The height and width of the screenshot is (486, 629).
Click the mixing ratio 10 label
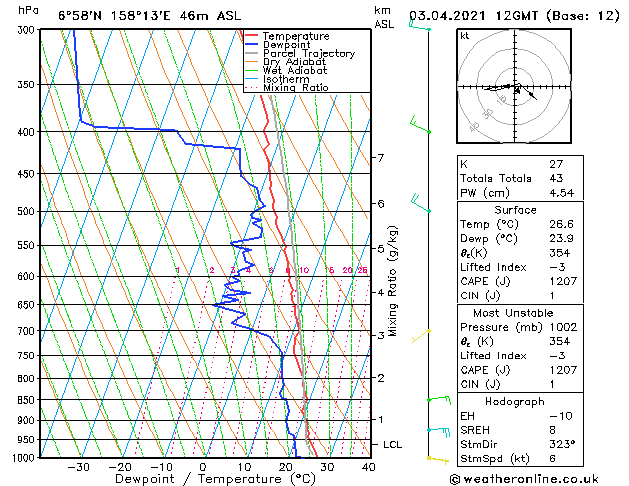(x=304, y=270)
